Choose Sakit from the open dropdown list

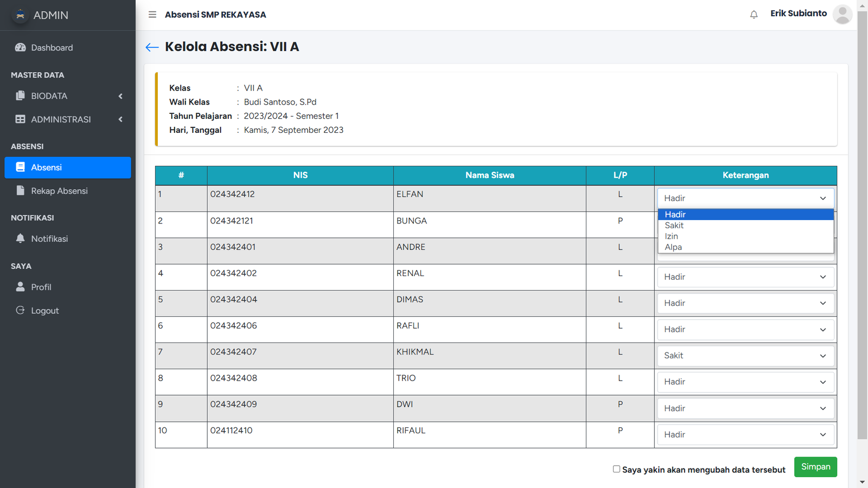(674, 226)
